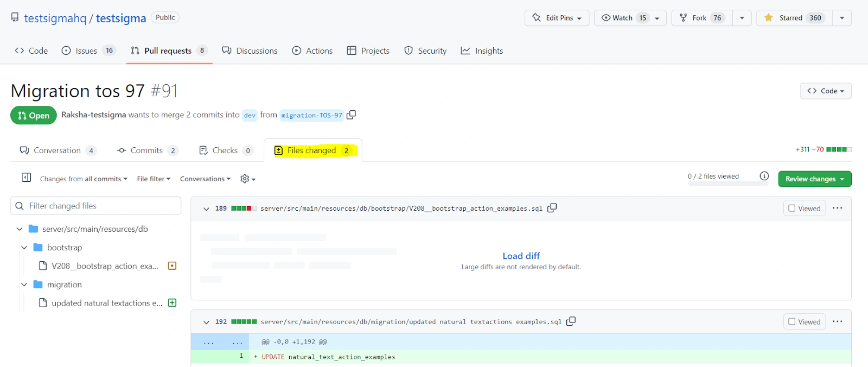Copy updated natural textactions file path icon
868x367 pixels.
[x=571, y=321]
